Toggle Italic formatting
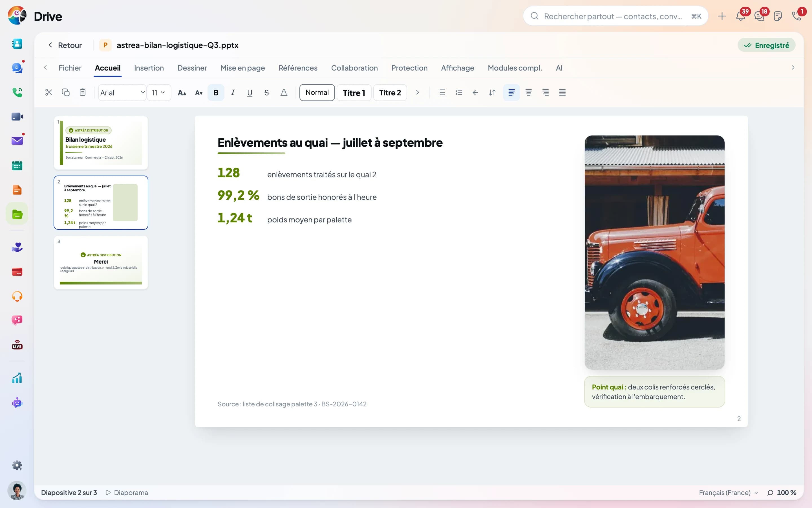 coord(233,92)
